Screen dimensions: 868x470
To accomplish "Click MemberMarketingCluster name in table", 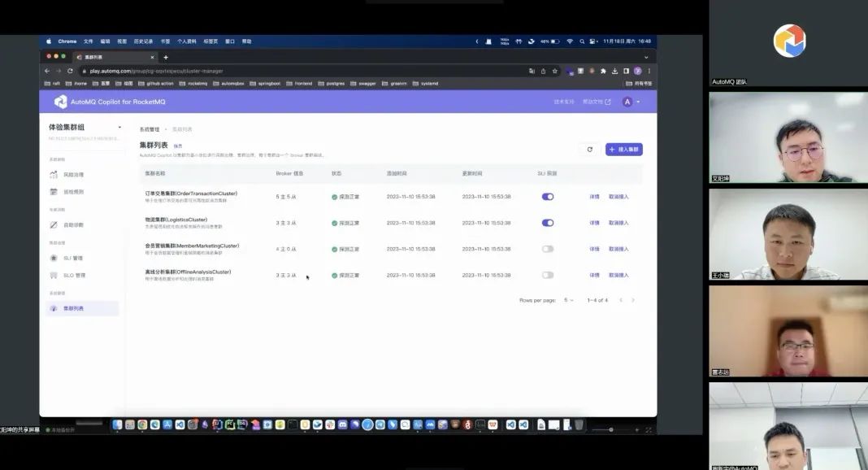I will click(192, 246).
